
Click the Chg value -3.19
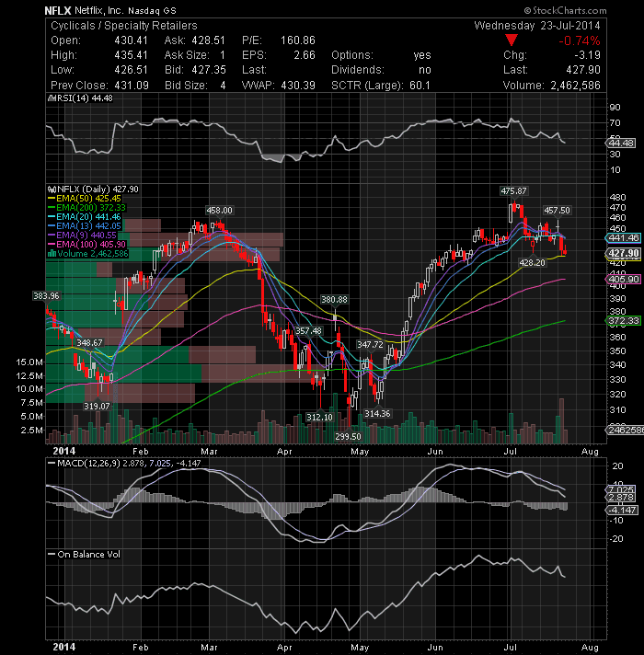pos(587,55)
